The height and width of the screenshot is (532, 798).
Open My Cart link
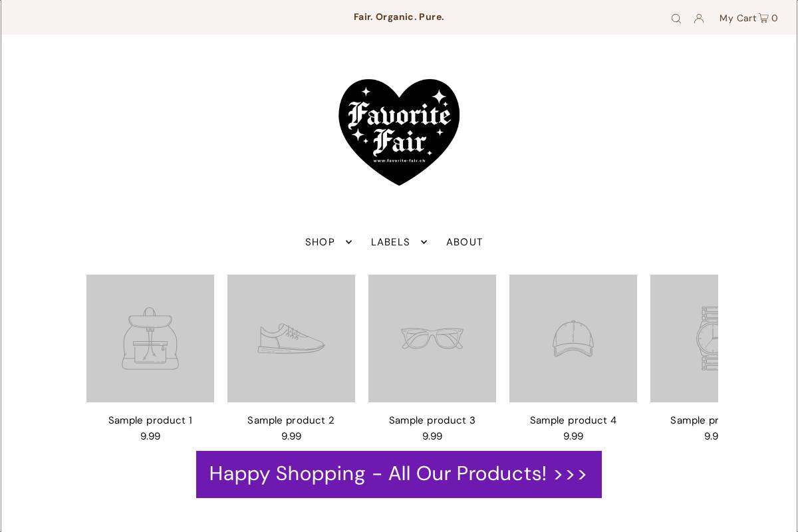click(x=738, y=18)
